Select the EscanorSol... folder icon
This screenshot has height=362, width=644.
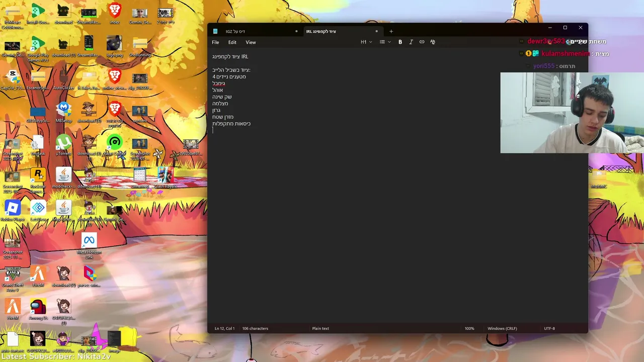tap(38, 79)
